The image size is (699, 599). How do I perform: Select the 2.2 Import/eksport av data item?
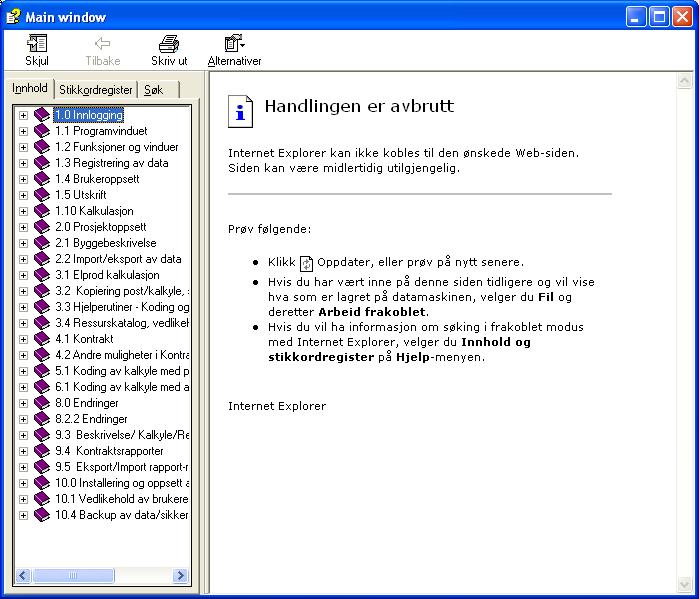tap(118, 259)
